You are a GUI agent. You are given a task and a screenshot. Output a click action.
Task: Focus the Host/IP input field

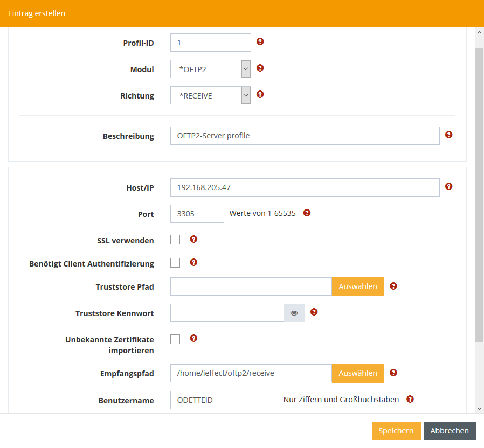(305, 187)
